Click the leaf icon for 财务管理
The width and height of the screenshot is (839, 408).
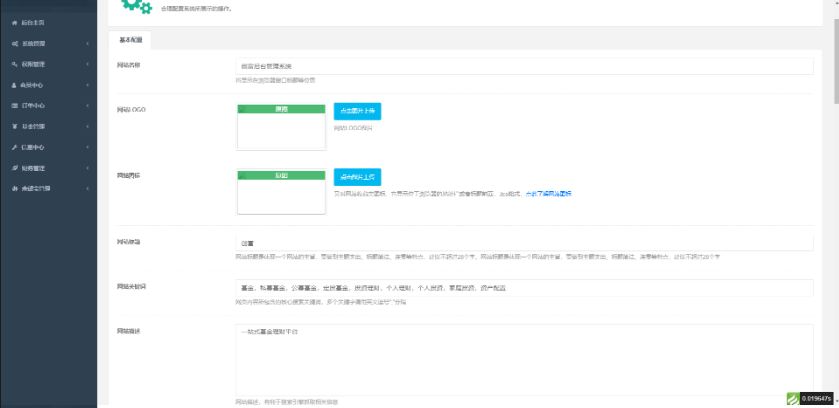point(14,168)
